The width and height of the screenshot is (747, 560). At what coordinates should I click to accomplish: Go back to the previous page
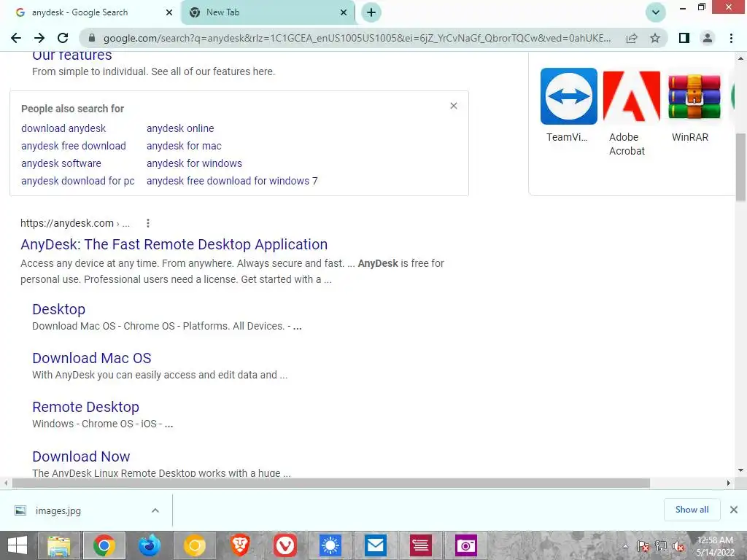16,38
